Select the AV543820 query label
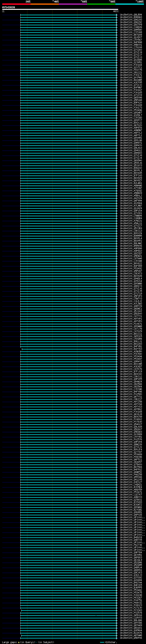Screen dimensions: 146x644 point(8,7)
